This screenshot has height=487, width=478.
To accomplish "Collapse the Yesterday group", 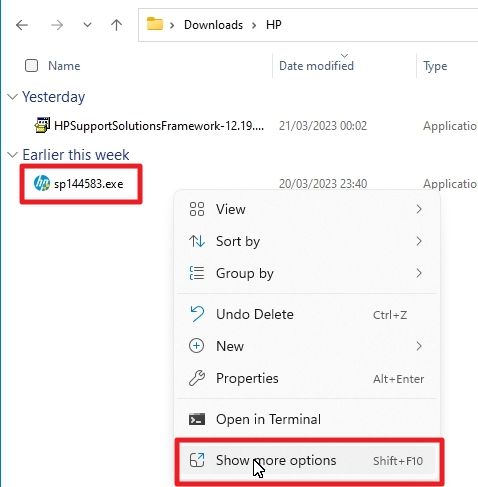I will click(12, 97).
